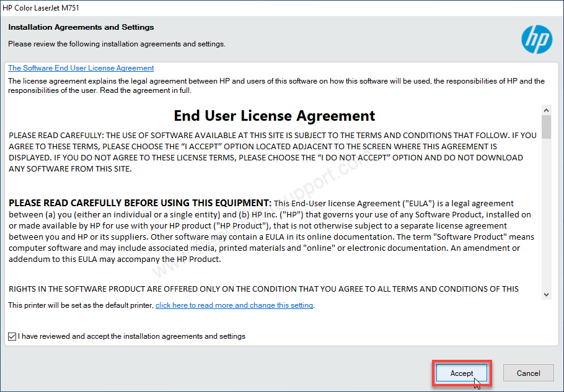Click the license scrollbar down arrow

click(546, 295)
